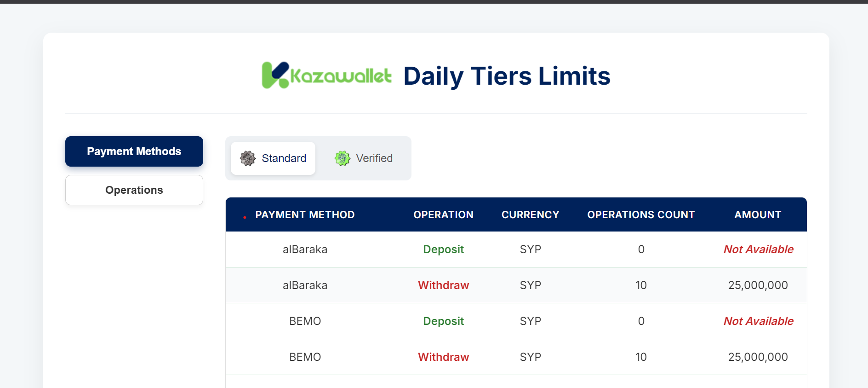Screen dimensions: 868x388
Task: Click the alBaraka Withdraw operation label
Action: [443, 285]
